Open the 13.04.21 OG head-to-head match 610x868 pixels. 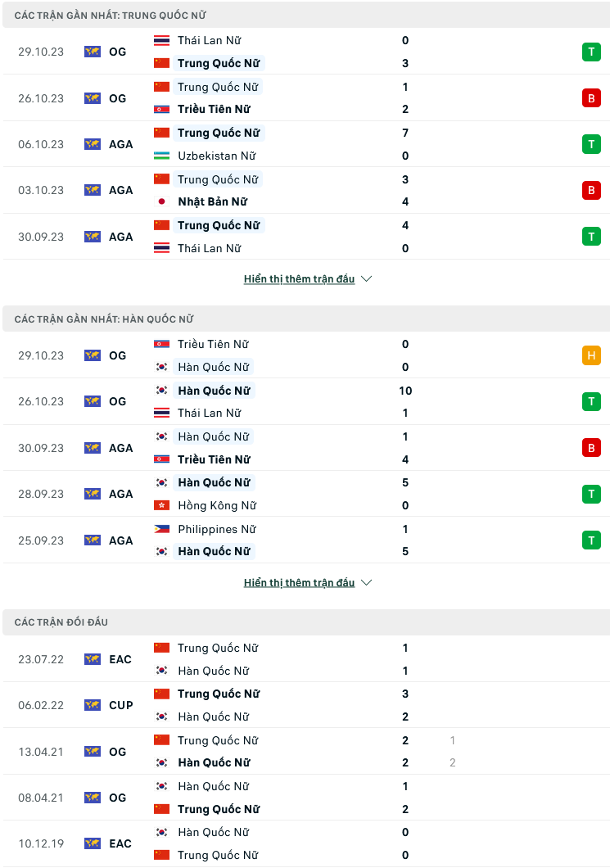coord(306,752)
